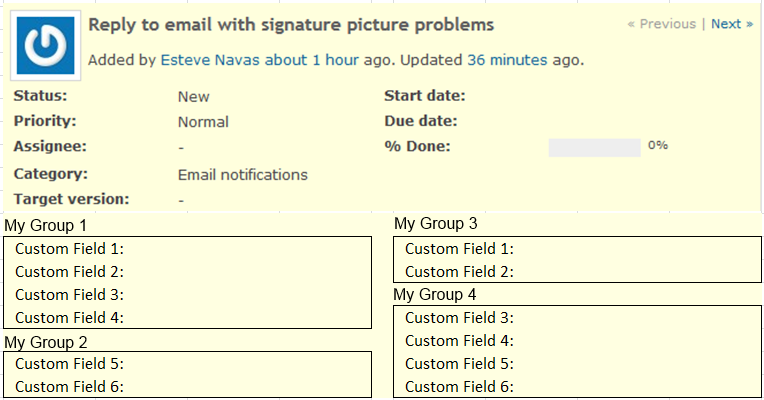Click Custom Field 5 in My Group 2
Viewport: 764px width, 400px height.
[x=70, y=364]
